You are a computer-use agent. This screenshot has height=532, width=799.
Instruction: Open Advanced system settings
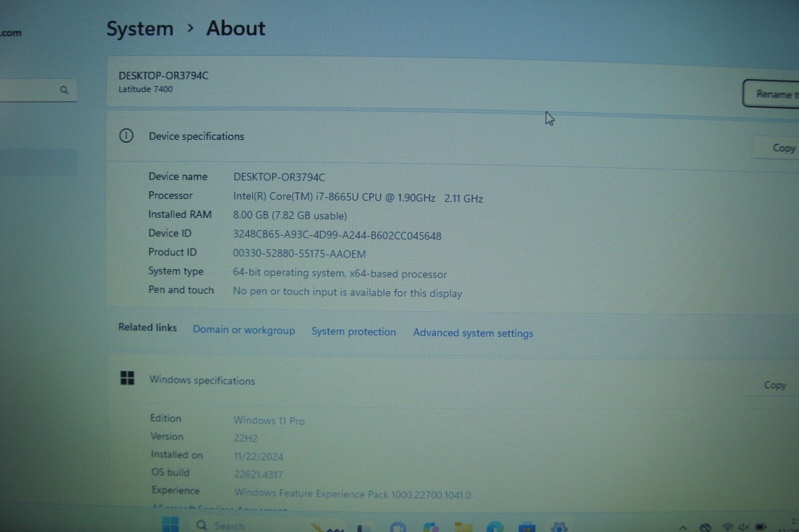click(x=472, y=333)
